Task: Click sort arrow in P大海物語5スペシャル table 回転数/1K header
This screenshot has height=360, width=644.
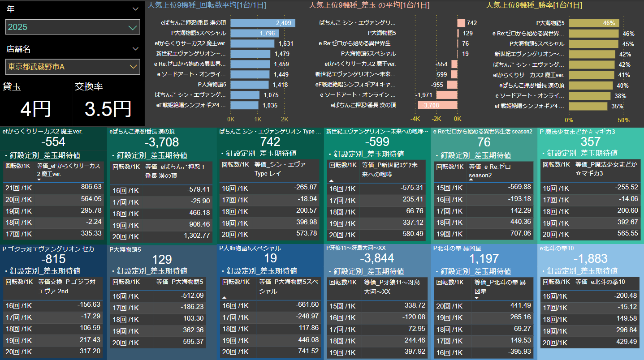Action: point(224,297)
